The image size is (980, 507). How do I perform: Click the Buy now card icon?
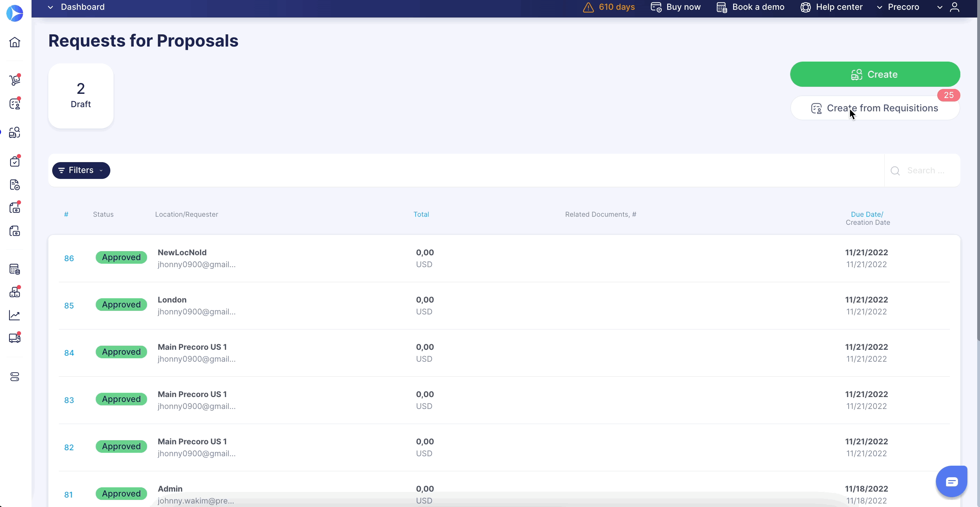(x=656, y=7)
